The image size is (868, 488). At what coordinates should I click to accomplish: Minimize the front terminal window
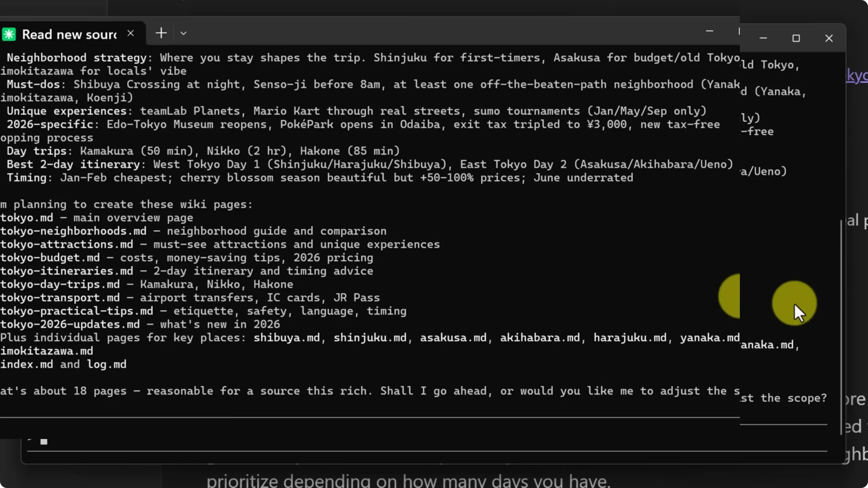(709, 31)
